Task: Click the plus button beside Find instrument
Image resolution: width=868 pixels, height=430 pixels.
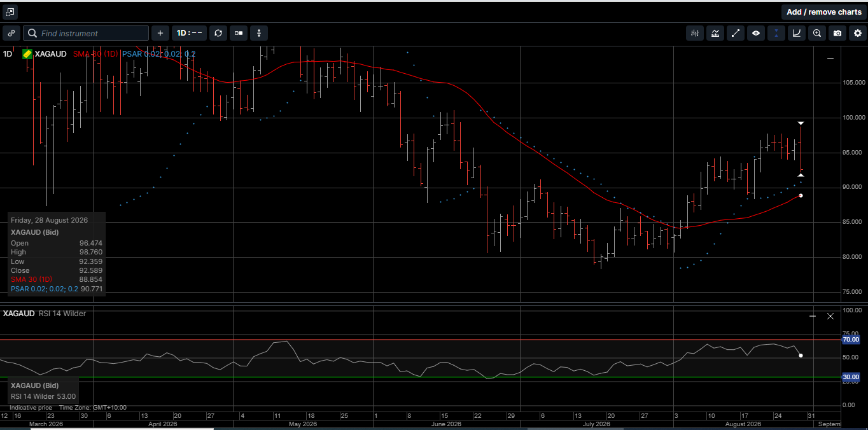Action: pyautogui.click(x=160, y=33)
